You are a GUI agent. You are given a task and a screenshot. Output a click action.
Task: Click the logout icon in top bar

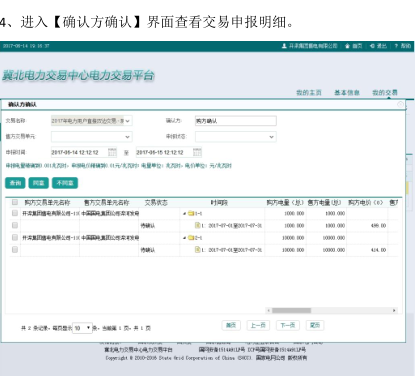pyautogui.click(x=372, y=46)
